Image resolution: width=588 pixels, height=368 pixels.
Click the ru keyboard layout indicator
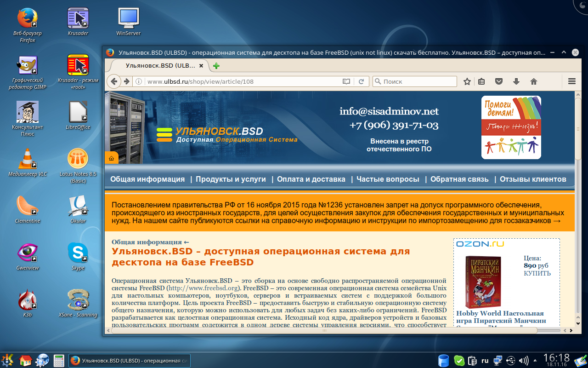pyautogui.click(x=485, y=361)
